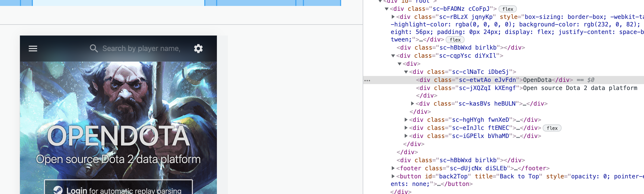Expand the sc-eInJlc ftENEC div node

coord(406,128)
